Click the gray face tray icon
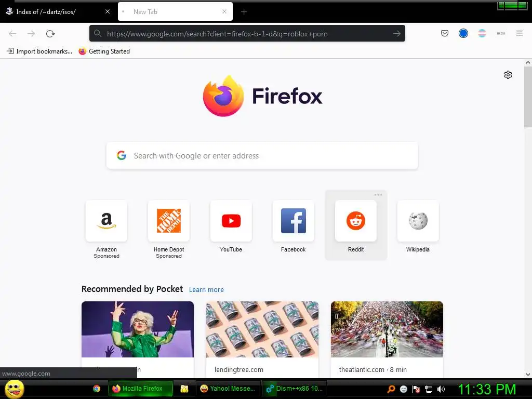 403,389
